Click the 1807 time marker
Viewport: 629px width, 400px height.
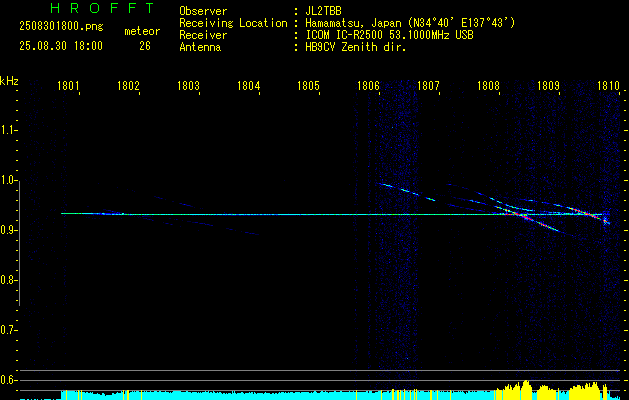pyautogui.click(x=428, y=85)
